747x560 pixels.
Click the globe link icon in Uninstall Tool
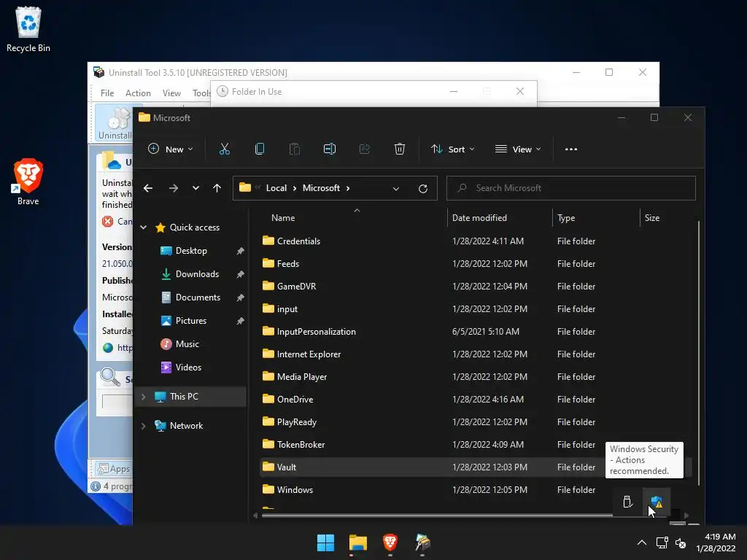click(x=108, y=348)
